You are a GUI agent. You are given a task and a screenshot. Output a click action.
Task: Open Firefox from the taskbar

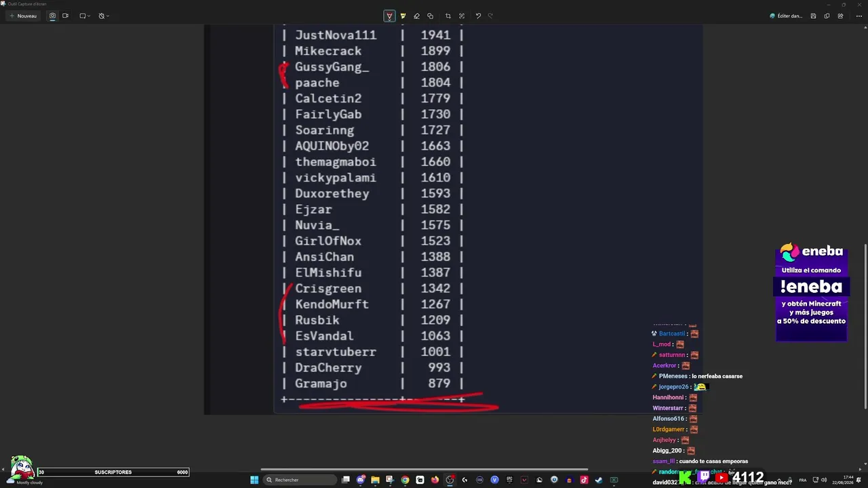point(435,480)
